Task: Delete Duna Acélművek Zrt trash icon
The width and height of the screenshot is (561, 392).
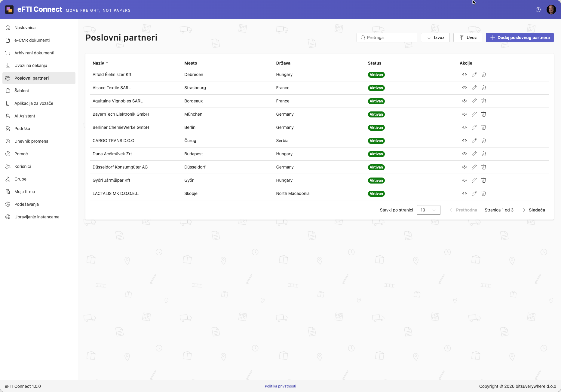Action: click(x=484, y=154)
